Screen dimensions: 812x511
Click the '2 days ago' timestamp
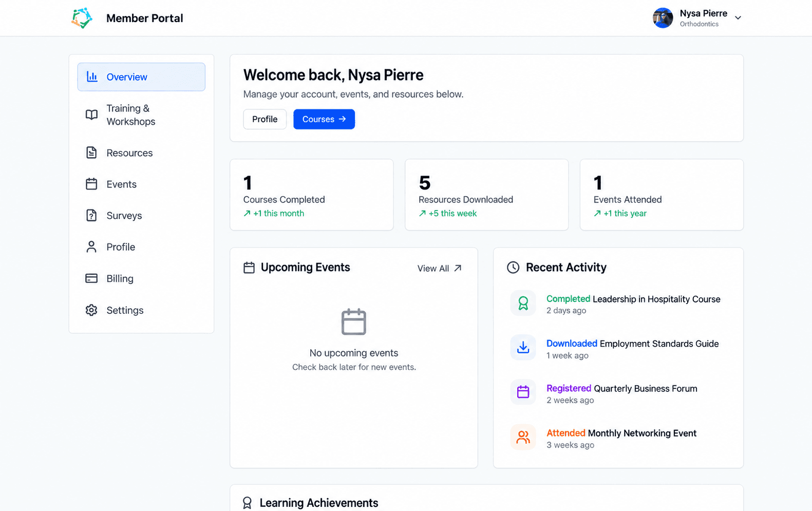point(566,311)
